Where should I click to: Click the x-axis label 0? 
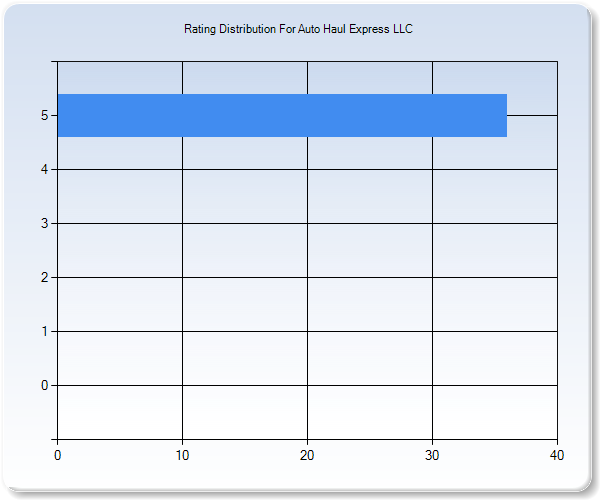(x=57, y=455)
